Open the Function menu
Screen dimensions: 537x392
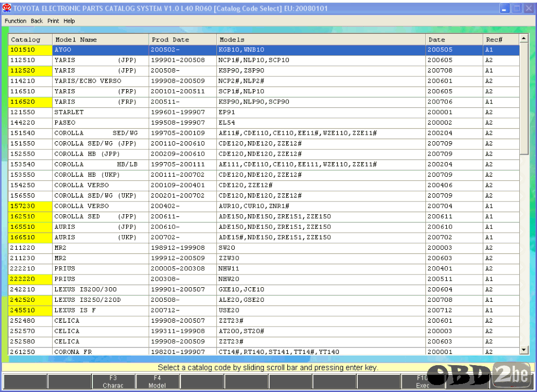[16, 21]
